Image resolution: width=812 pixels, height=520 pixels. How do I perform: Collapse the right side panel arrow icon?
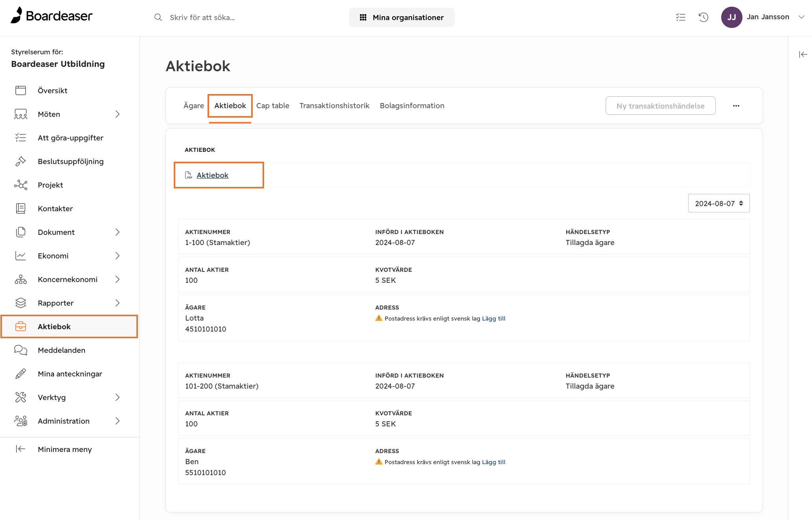pyautogui.click(x=803, y=54)
